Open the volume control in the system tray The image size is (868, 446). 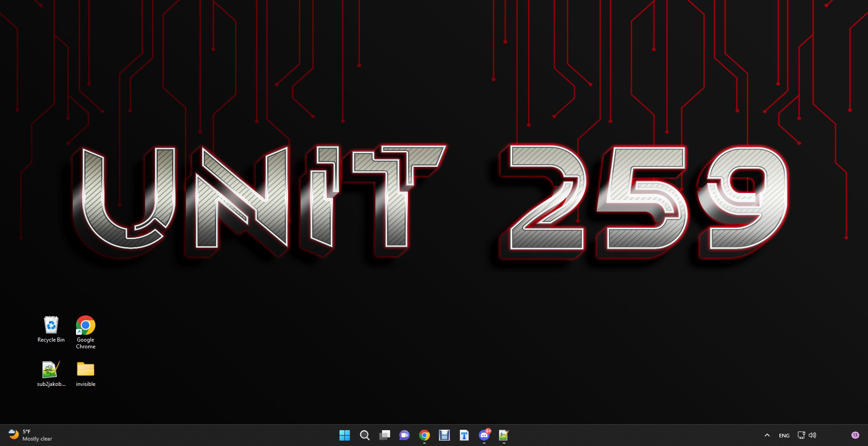coord(813,435)
